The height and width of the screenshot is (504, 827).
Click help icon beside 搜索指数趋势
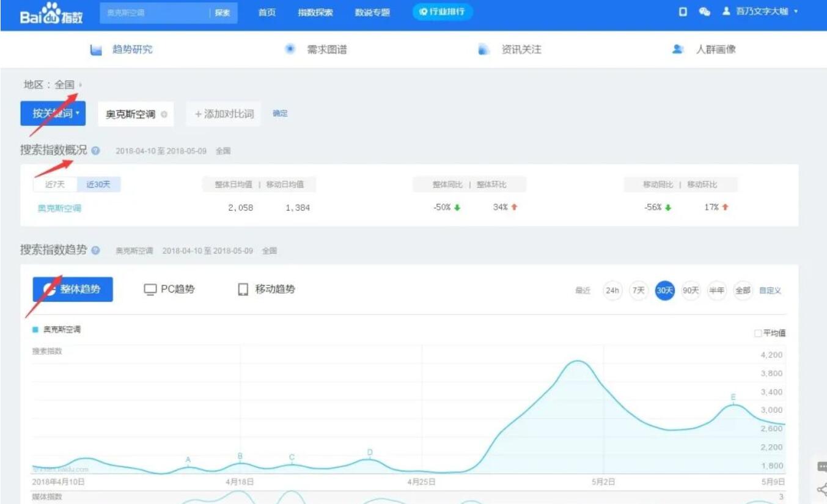96,250
